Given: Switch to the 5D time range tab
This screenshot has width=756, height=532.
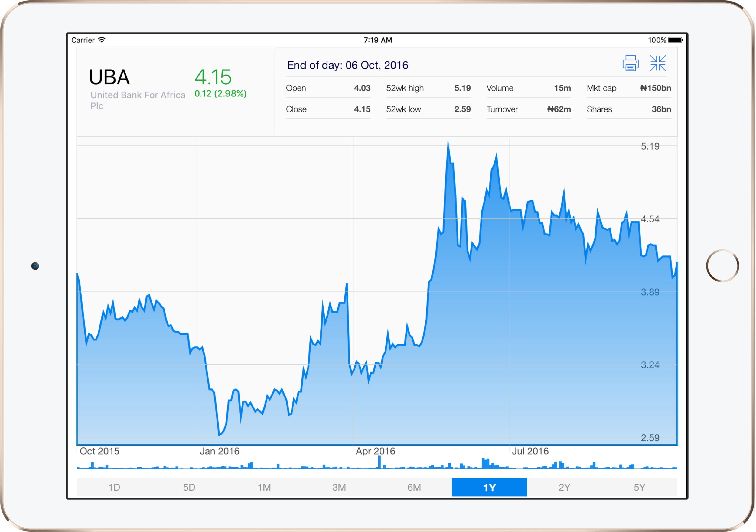Looking at the screenshot, I should click(x=189, y=487).
